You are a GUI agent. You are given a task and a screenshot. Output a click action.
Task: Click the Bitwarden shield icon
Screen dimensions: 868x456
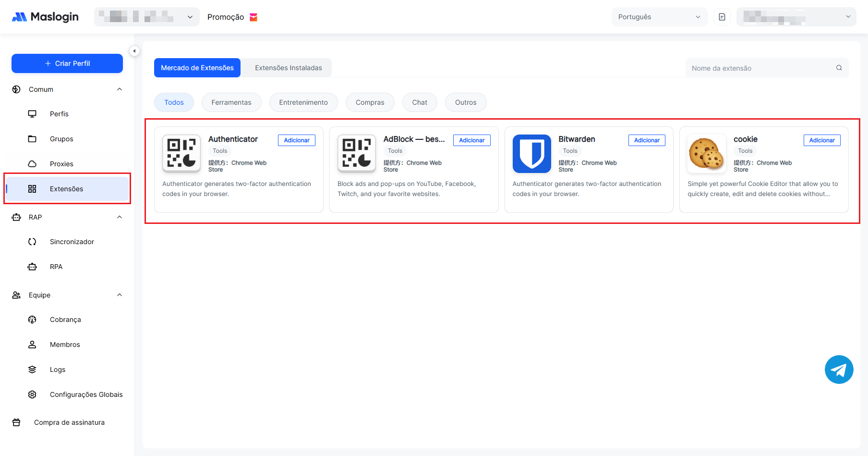click(531, 154)
